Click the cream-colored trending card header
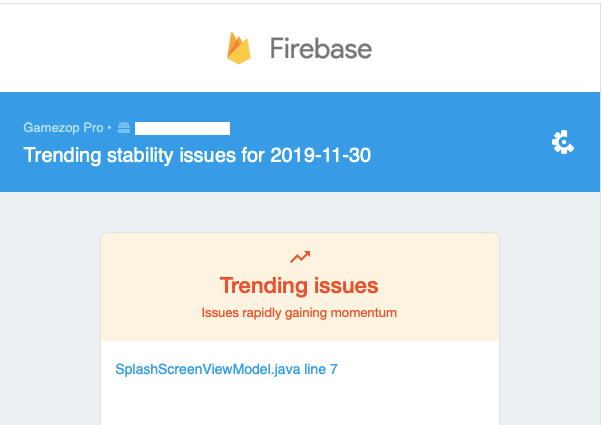 tap(300, 287)
